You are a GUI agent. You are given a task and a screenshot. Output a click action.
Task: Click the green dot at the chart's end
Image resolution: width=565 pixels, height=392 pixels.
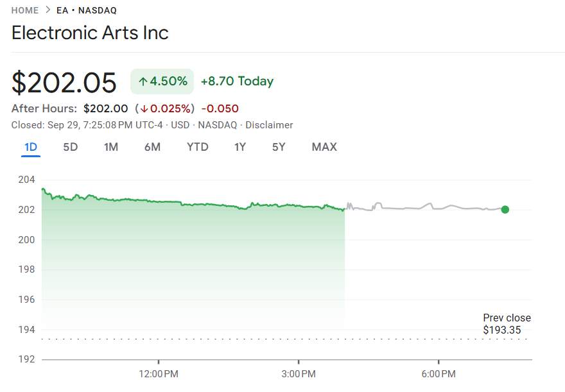pyautogui.click(x=505, y=209)
